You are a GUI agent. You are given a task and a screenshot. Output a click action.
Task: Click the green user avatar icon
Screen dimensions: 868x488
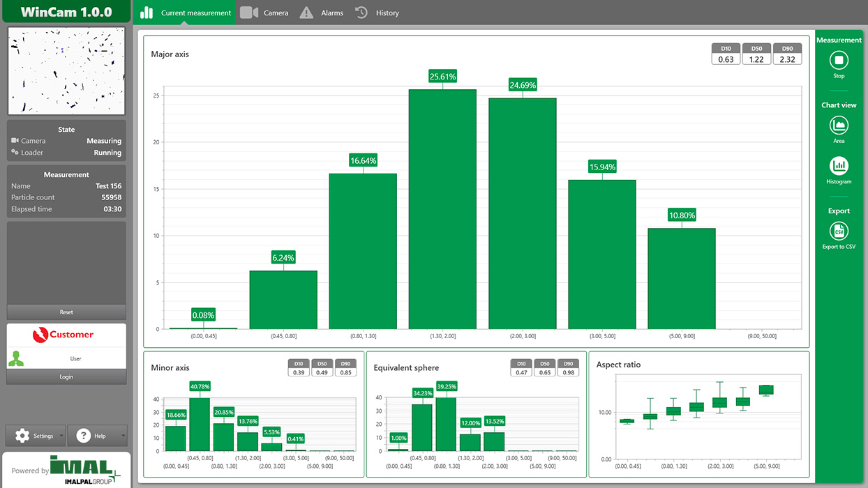point(16,358)
